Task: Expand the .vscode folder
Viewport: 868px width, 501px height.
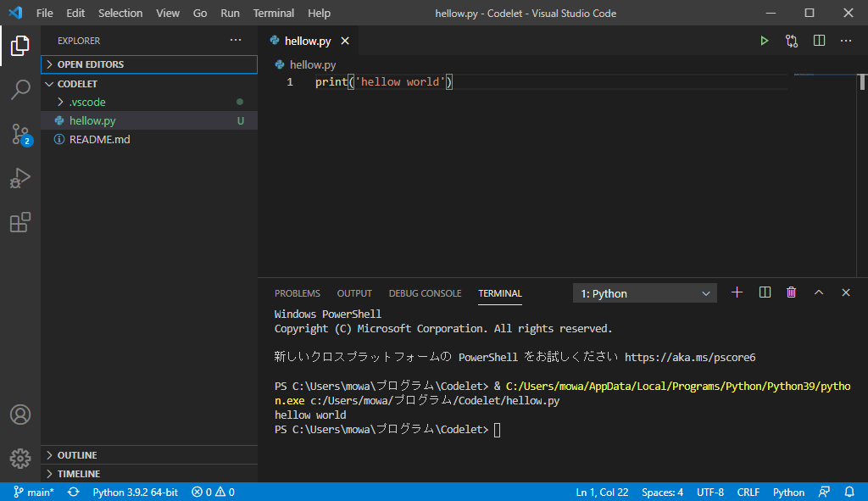Action: (x=87, y=102)
